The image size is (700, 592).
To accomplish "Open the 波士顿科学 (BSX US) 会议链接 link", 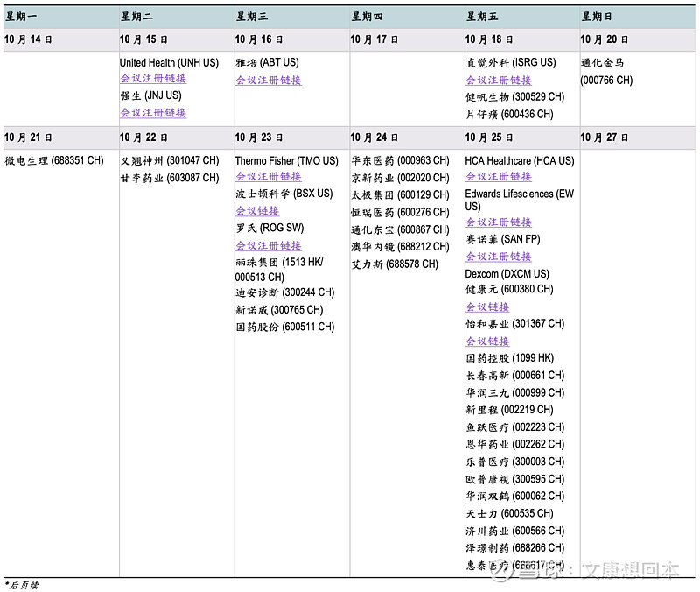I will 257,211.
